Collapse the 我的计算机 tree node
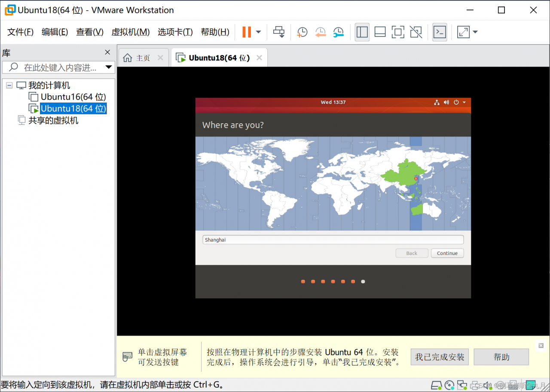 (x=9, y=85)
